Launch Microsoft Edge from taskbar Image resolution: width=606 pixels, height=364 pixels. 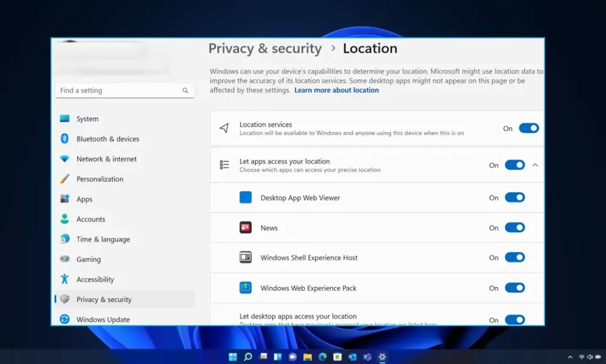click(323, 357)
